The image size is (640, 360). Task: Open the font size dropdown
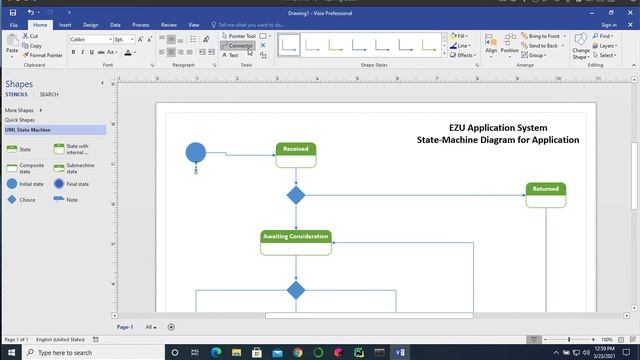pos(132,40)
